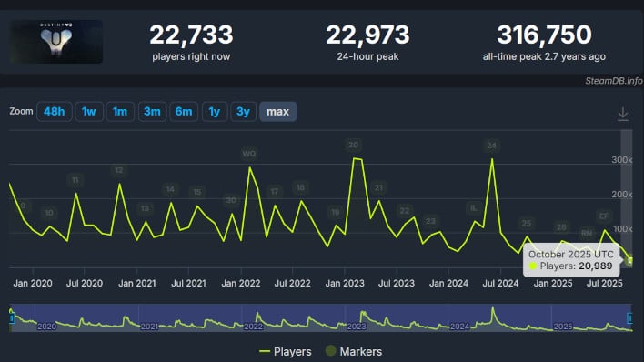This screenshot has height=362, width=644.
Task: Toggle the Markers series in legend
Action: click(x=354, y=352)
